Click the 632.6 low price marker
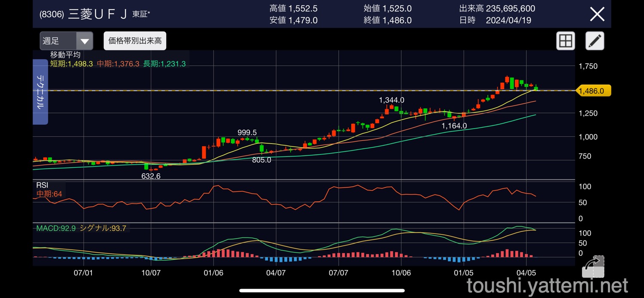 151,176
